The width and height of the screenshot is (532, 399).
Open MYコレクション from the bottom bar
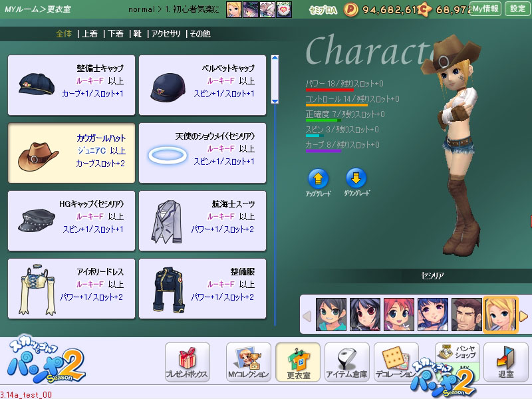248,362
